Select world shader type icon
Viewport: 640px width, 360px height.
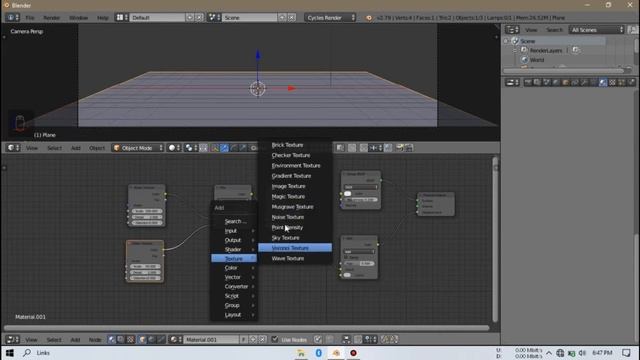152,340
